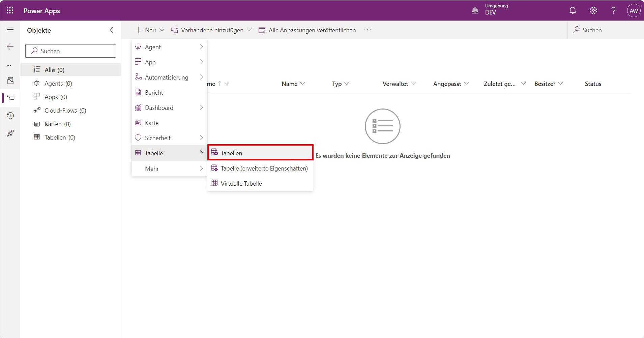This screenshot has width=644, height=338.
Task: Open the Verwaltet column dropdown
Action: [x=399, y=84]
